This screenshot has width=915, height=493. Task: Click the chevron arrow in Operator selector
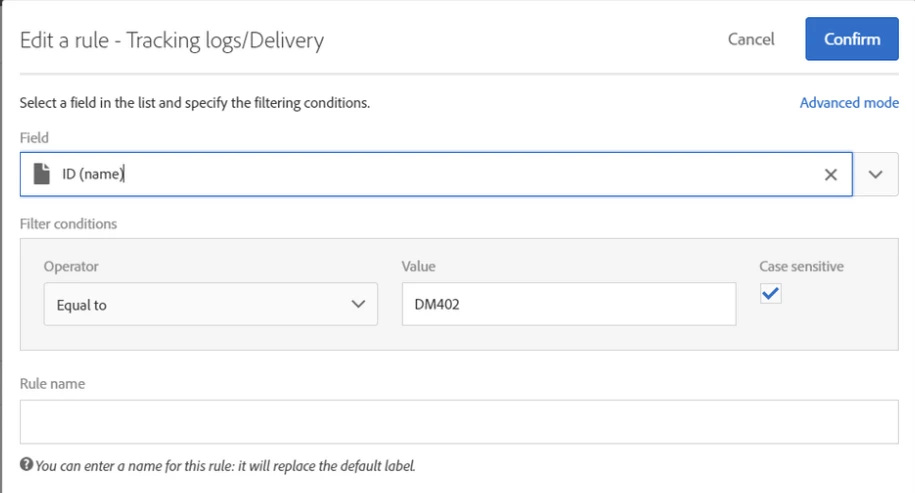(359, 305)
